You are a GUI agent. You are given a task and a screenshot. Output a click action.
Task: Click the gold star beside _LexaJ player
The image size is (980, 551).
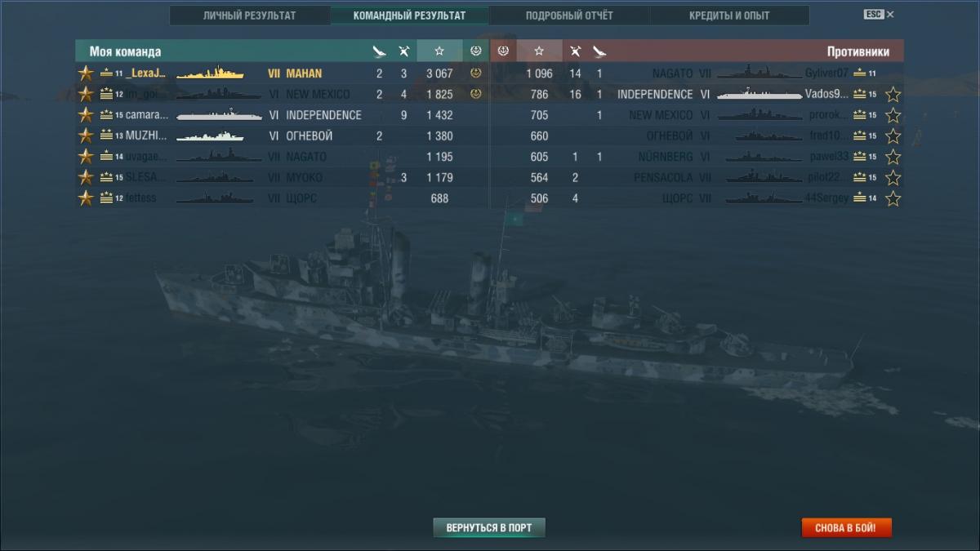(86, 73)
